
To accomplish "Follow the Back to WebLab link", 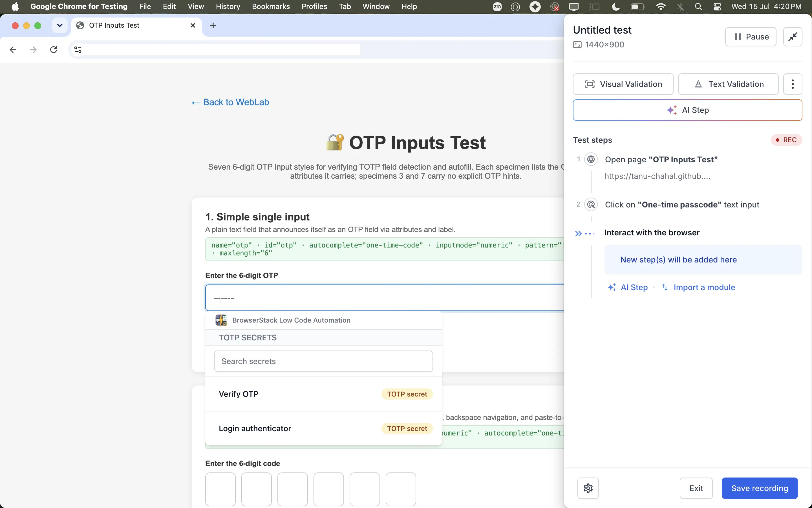I will (x=230, y=102).
